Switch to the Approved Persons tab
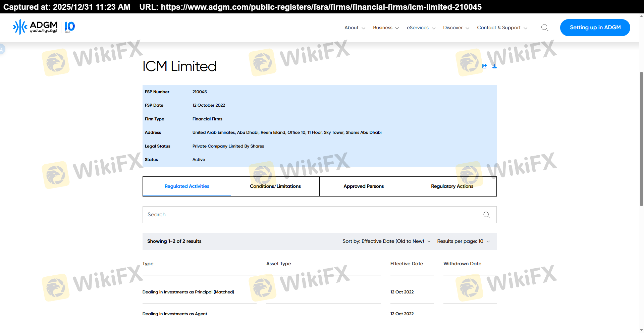This screenshot has width=644, height=333. click(364, 186)
